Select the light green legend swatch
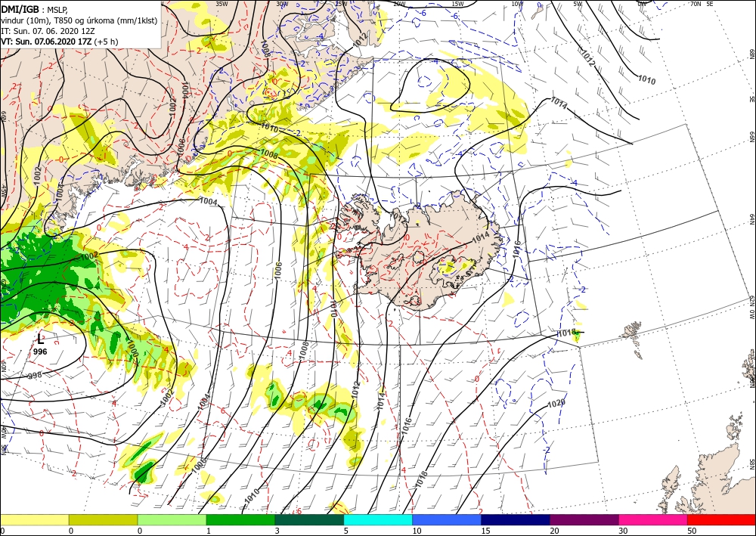Viewport: 756px width, 536px height. [x=172, y=519]
